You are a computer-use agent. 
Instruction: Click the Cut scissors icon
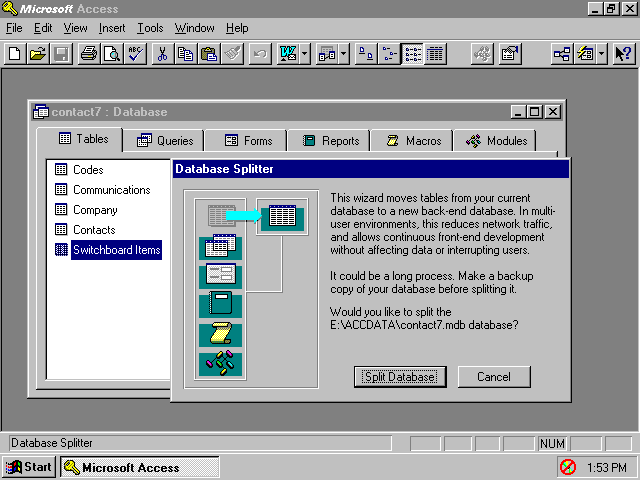point(162,54)
